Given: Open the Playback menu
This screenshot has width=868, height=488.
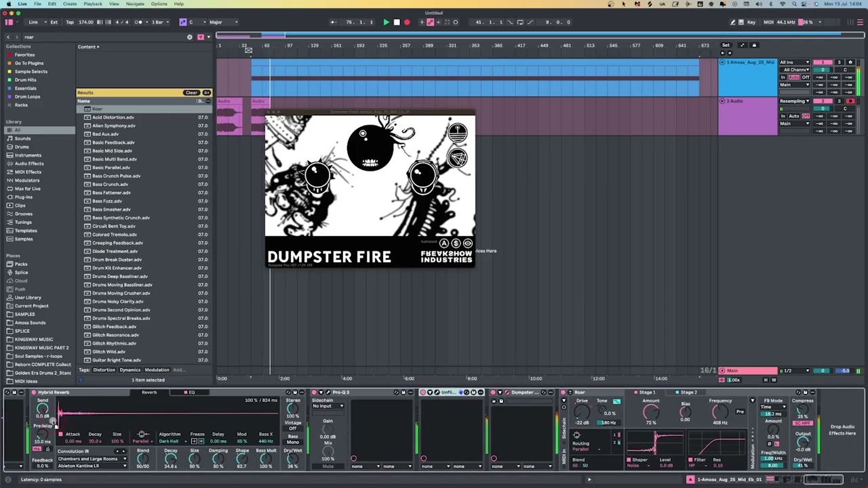Looking at the screenshot, I should coord(93,4).
